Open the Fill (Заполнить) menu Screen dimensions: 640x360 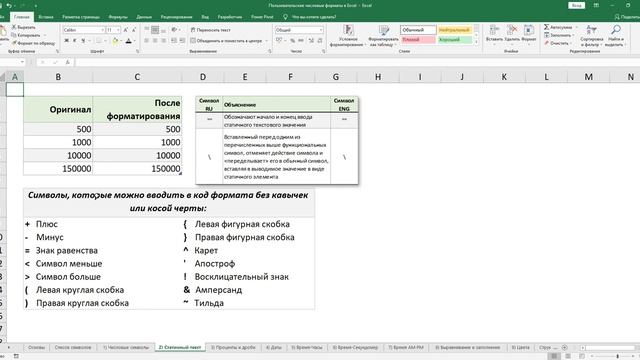coord(558,35)
